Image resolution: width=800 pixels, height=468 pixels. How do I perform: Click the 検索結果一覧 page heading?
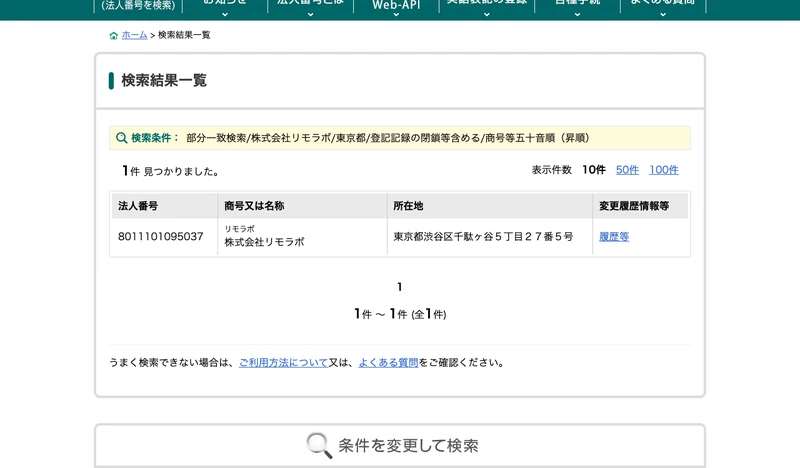pos(164,81)
